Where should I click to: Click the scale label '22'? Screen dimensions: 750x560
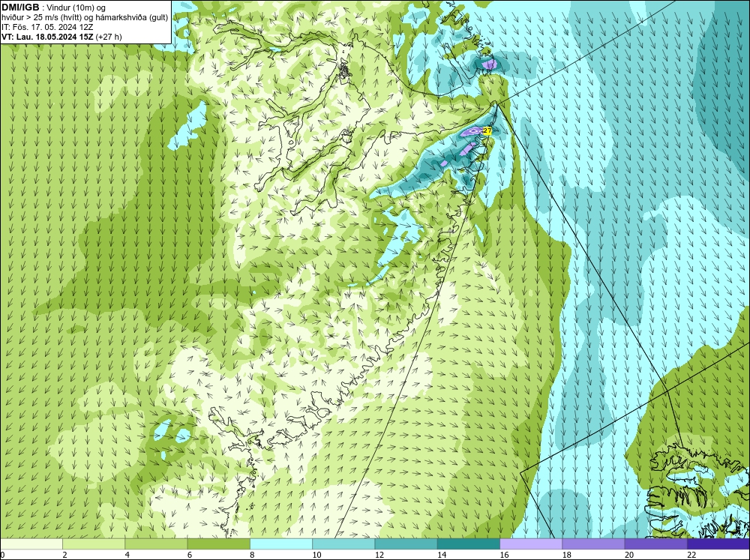pos(691,555)
